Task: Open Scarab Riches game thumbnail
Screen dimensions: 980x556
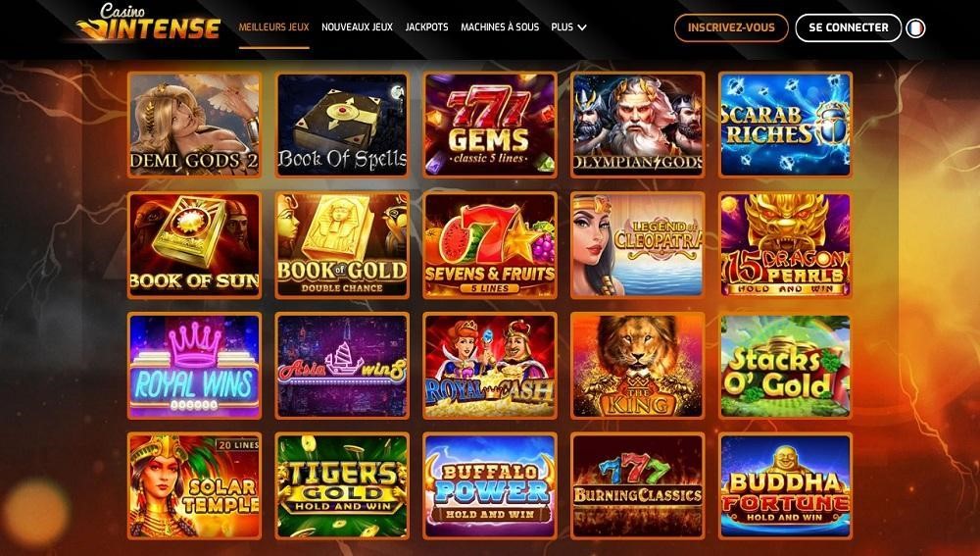Action: 785,125
